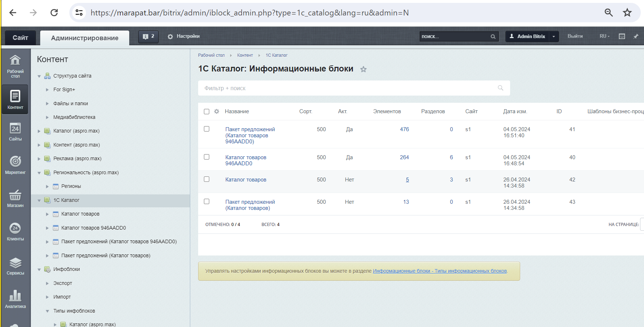Screen dimensions: 644x327
Task: Click the browser forward arrow
Action: point(33,13)
